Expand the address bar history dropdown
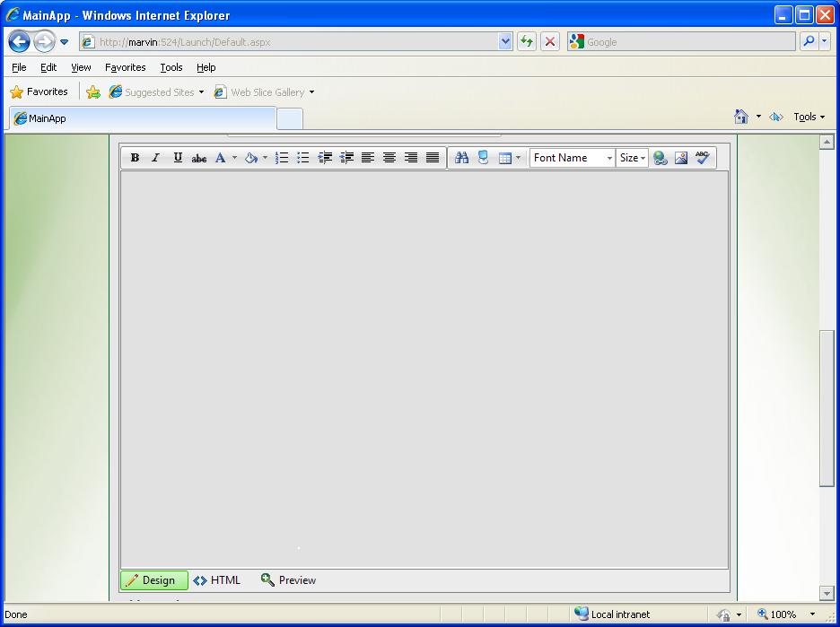Viewport: 840px width, 627px height. tap(505, 42)
